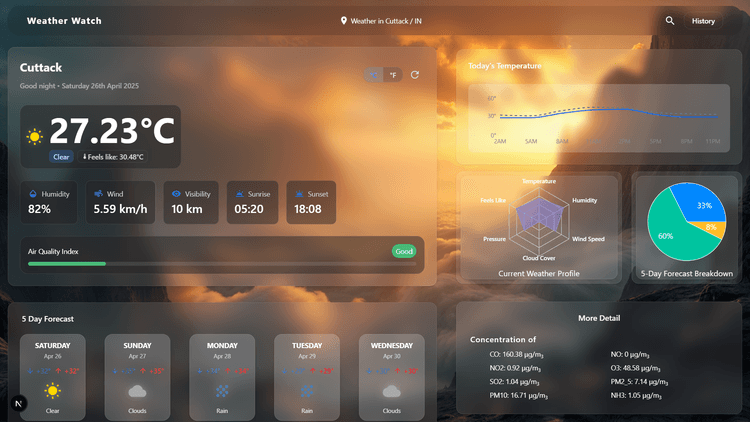Click the Sunset icon
The image size is (750, 422).
click(299, 194)
